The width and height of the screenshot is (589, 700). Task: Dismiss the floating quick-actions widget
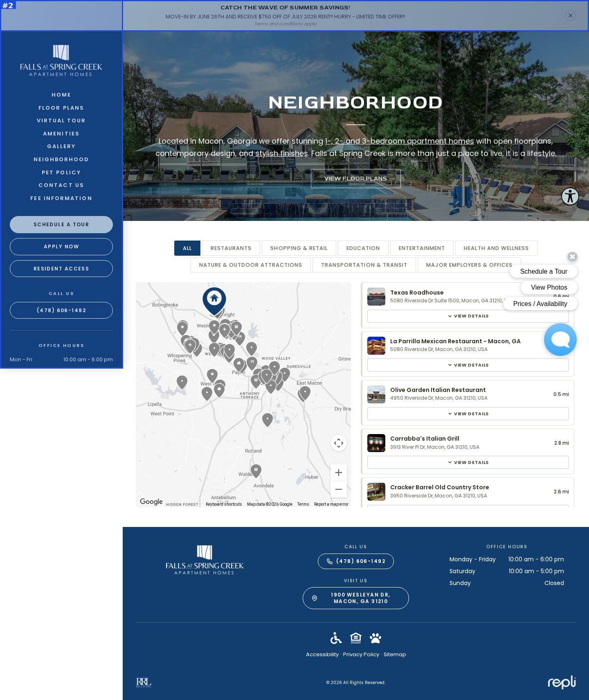[572, 257]
